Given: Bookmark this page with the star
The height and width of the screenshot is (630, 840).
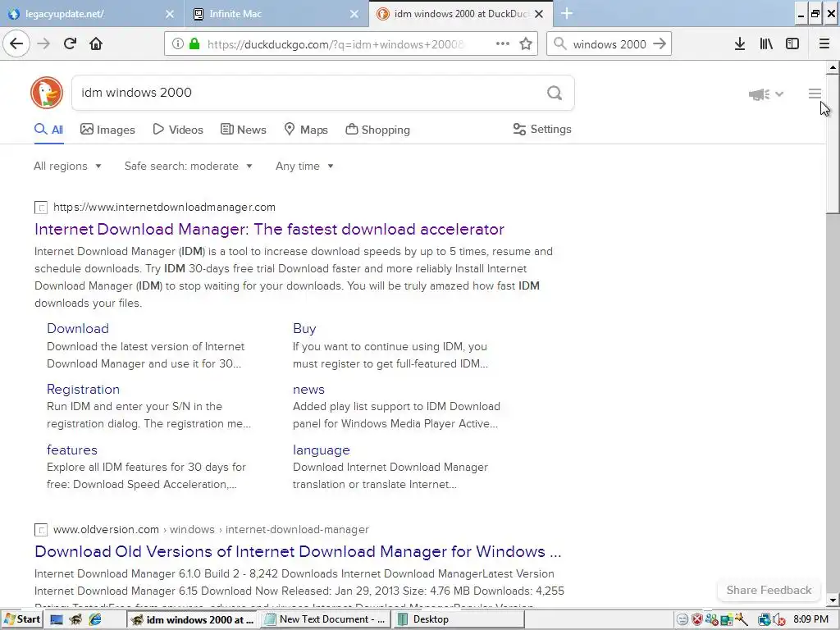Looking at the screenshot, I should 526,44.
